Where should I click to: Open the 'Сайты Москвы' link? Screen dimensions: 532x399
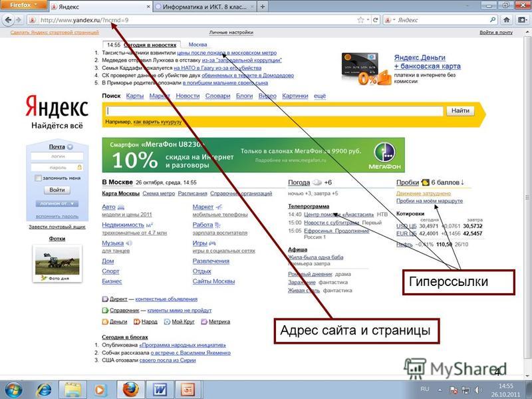coord(213,281)
